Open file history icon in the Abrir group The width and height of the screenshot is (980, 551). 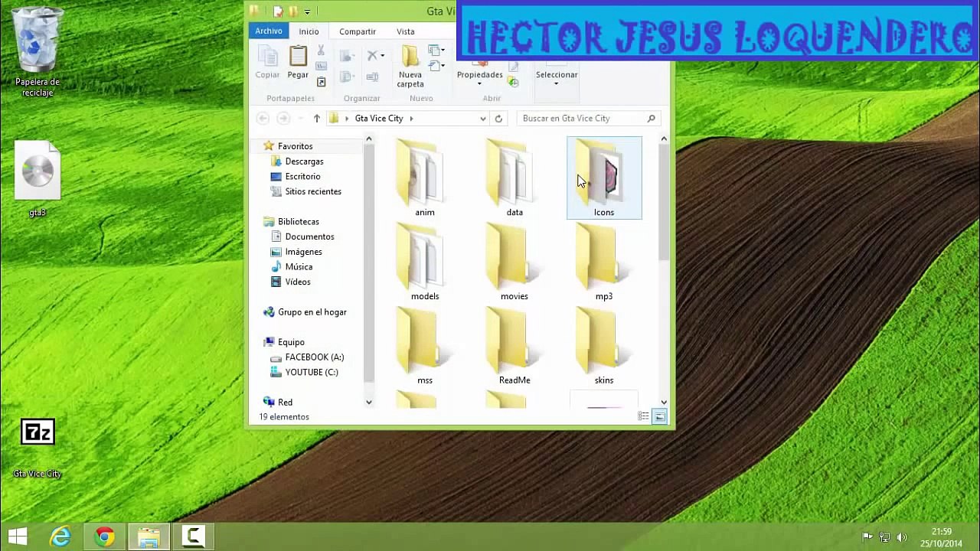coord(513,82)
